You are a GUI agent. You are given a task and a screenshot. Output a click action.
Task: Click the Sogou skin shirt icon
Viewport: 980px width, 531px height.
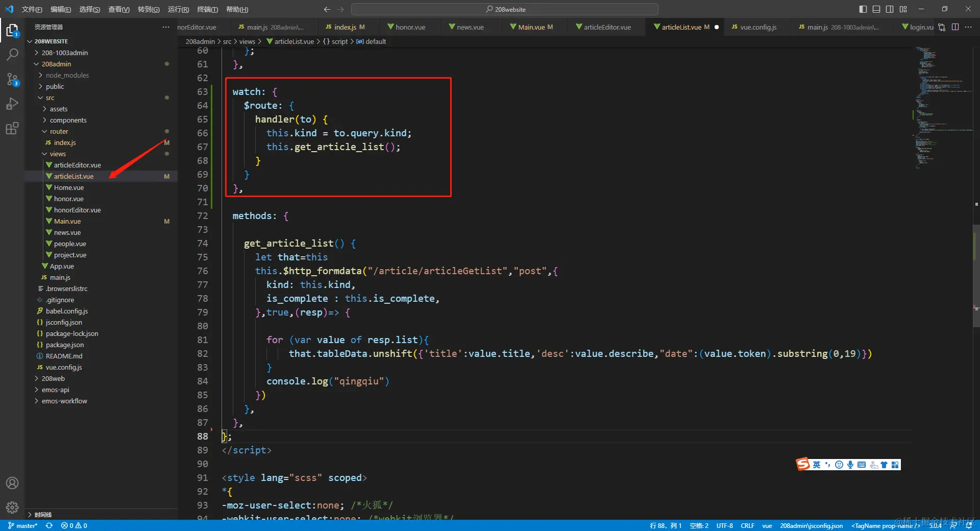[884, 465]
